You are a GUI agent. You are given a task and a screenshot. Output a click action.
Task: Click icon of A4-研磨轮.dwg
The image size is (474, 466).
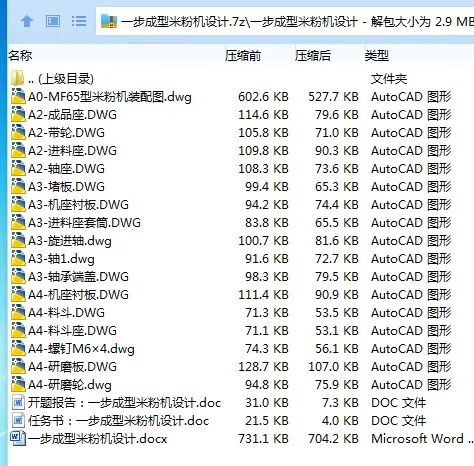pyautogui.click(x=18, y=384)
